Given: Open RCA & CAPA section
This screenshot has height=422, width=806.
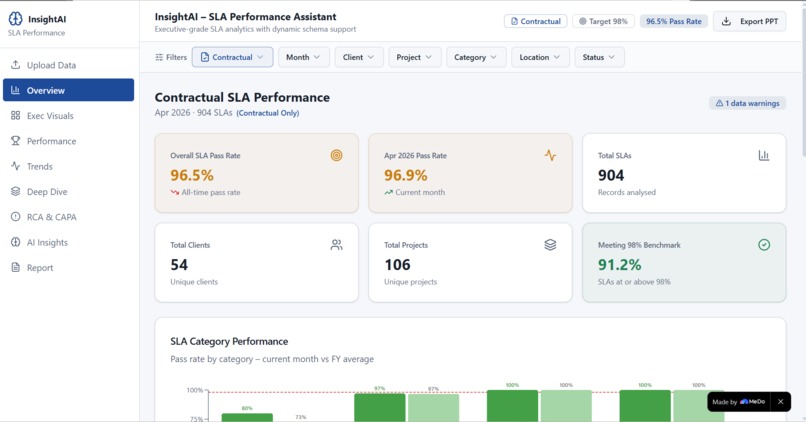Looking at the screenshot, I should 68,216.
